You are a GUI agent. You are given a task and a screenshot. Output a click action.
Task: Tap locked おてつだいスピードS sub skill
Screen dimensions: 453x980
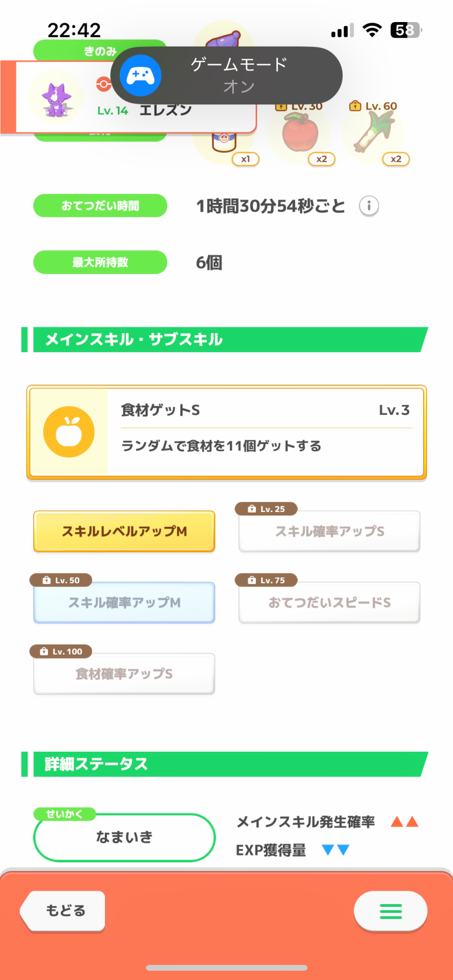tap(329, 603)
